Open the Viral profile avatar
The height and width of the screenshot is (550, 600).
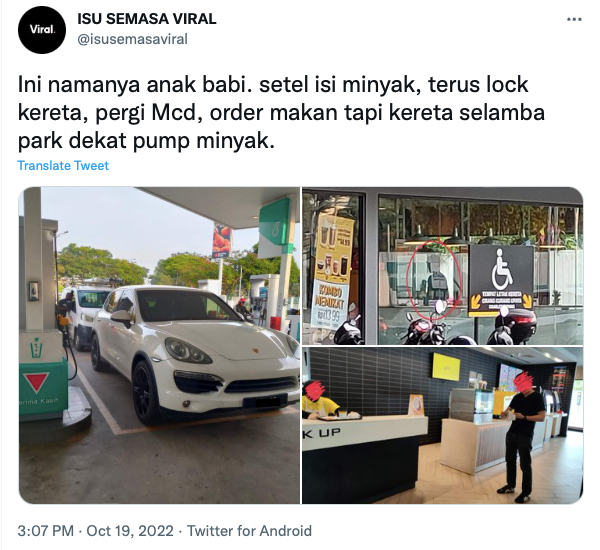coord(42,30)
